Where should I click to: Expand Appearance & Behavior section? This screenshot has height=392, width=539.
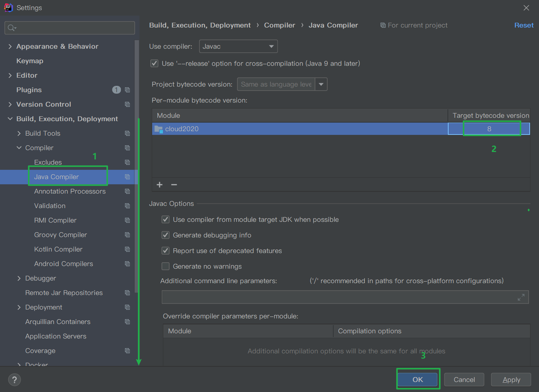pos(10,46)
